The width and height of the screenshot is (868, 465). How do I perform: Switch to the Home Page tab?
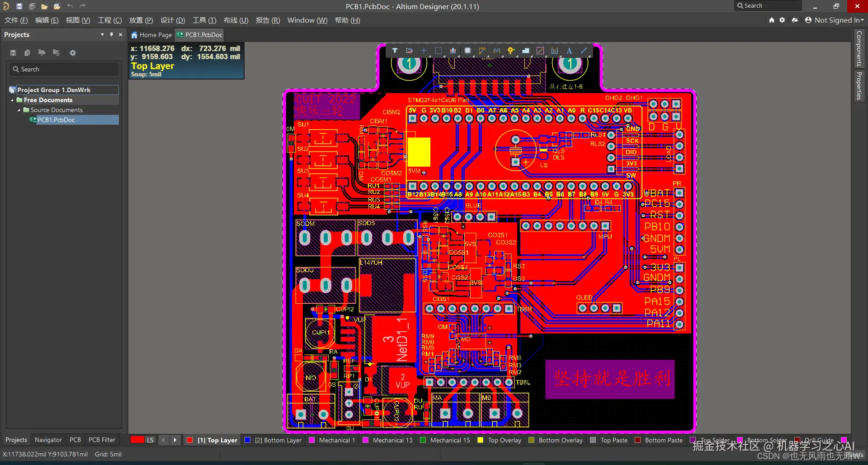pyautogui.click(x=151, y=35)
